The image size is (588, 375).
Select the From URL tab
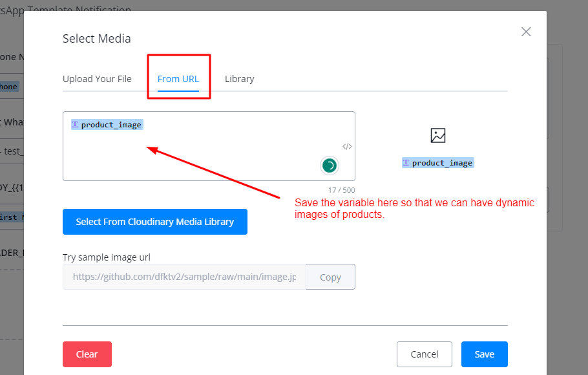pyautogui.click(x=178, y=79)
